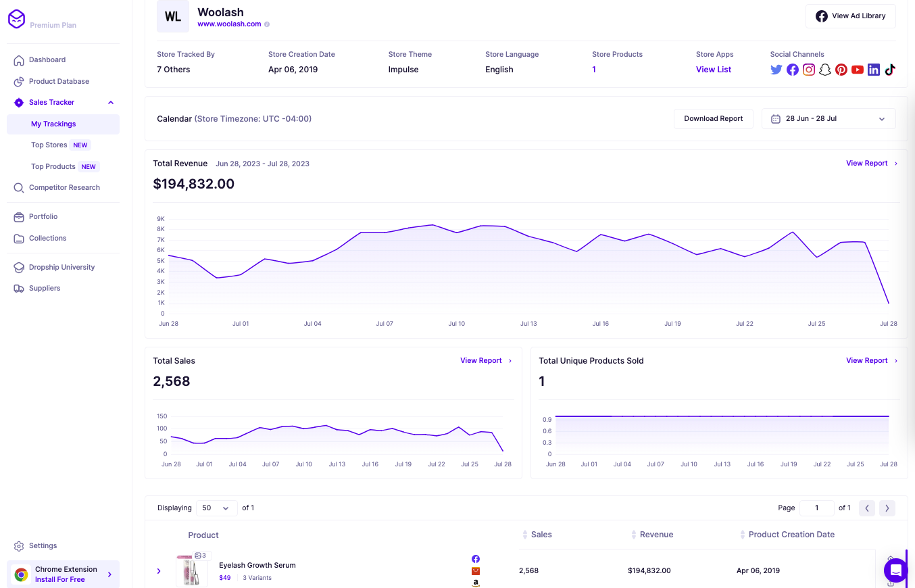Open the 28 Jun - 28 Jul date picker
The image size is (915, 588).
point(828,118)
